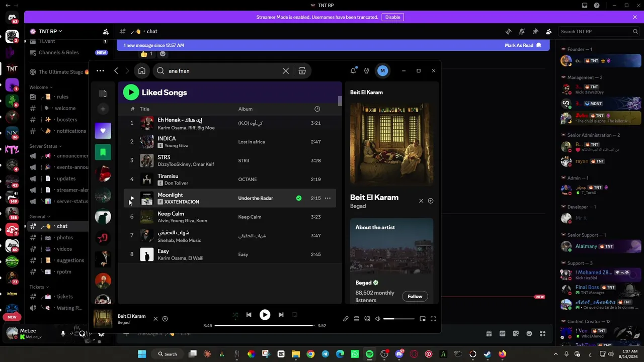The height and width of the screenshot is (362, 644).
Task: Add Beit El Karam to Liked Songs in the side panel
Action: 431,201
